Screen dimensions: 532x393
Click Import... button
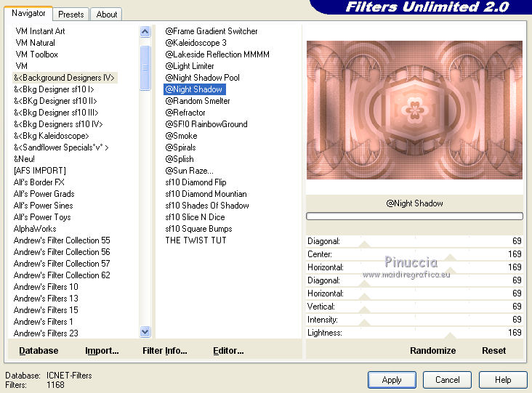pos(102,351)
